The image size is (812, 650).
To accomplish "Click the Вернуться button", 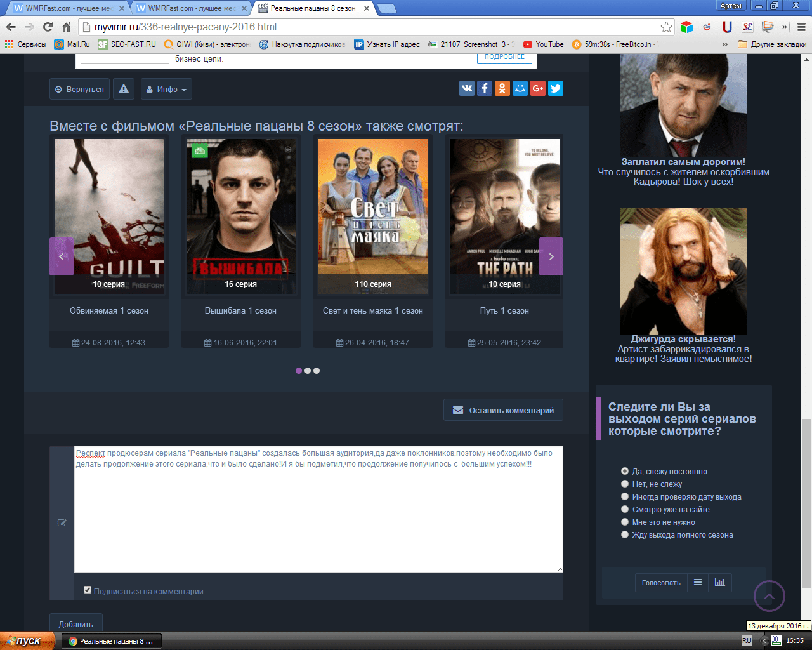I will tap(79, 89).
